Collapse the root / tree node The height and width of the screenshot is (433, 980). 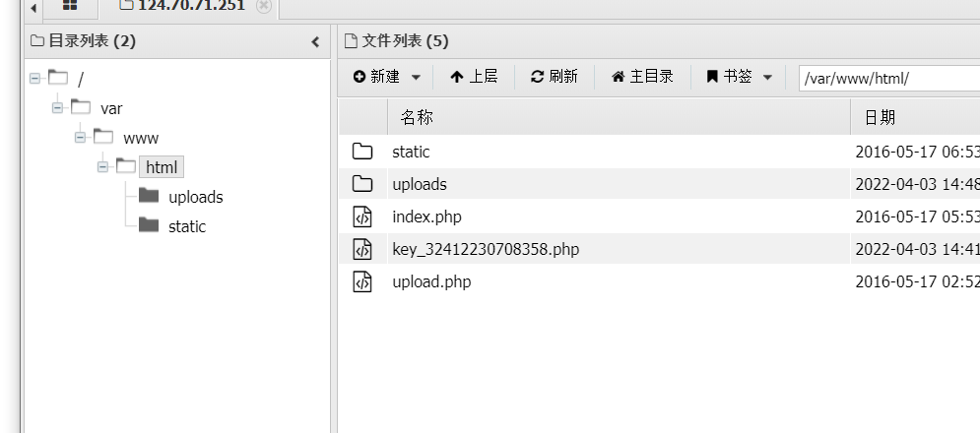[35, 79]
